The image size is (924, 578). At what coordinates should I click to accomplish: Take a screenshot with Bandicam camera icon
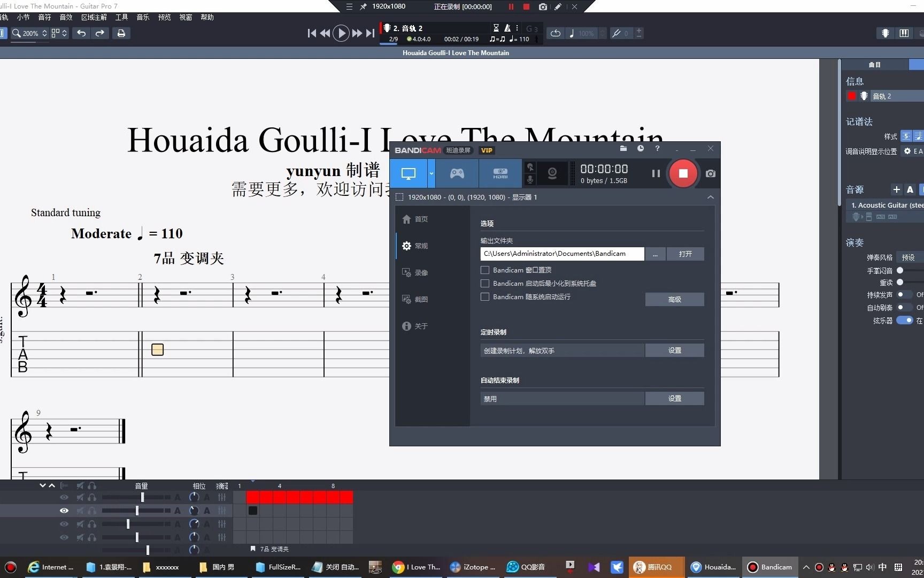tap(711, 173)
